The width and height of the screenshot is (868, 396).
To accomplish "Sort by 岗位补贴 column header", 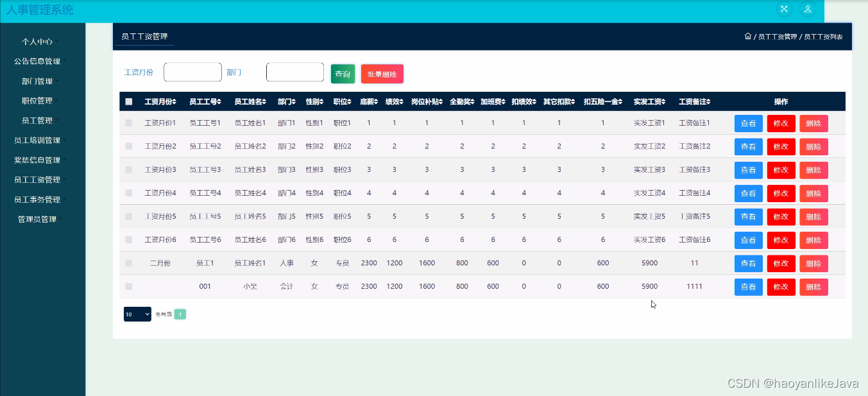I will (x=427, y=102).
